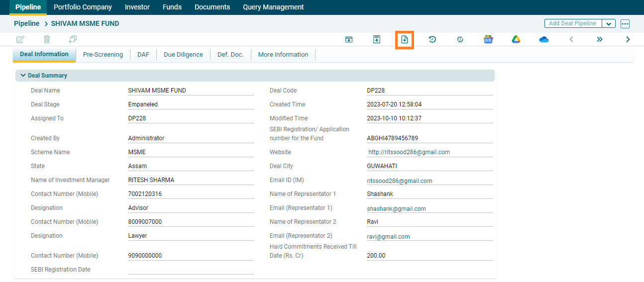
Task: Open the more options ellipsis menu
Action: (x=625, y=24)
